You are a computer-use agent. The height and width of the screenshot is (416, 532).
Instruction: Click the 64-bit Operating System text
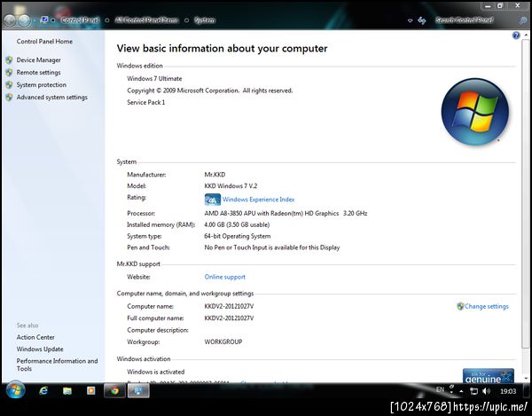point(238,236)
